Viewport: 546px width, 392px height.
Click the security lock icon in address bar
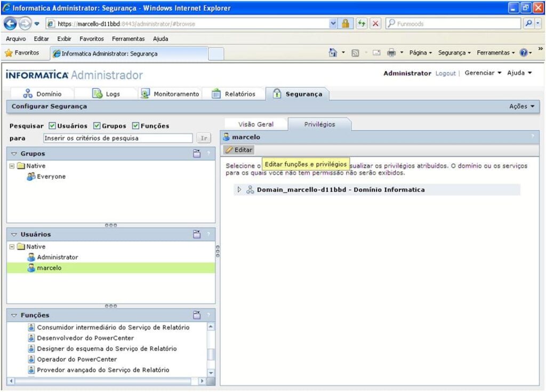point(346,23)
